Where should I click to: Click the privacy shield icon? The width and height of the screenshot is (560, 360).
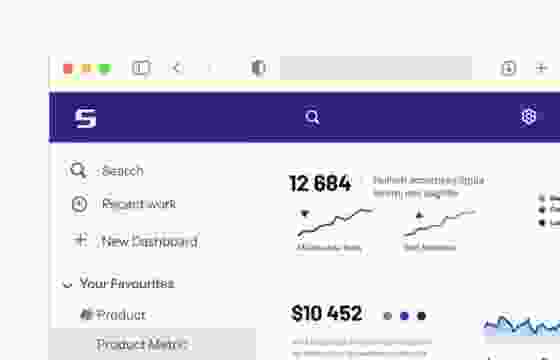pyautogui.click(x=258, y=68)
